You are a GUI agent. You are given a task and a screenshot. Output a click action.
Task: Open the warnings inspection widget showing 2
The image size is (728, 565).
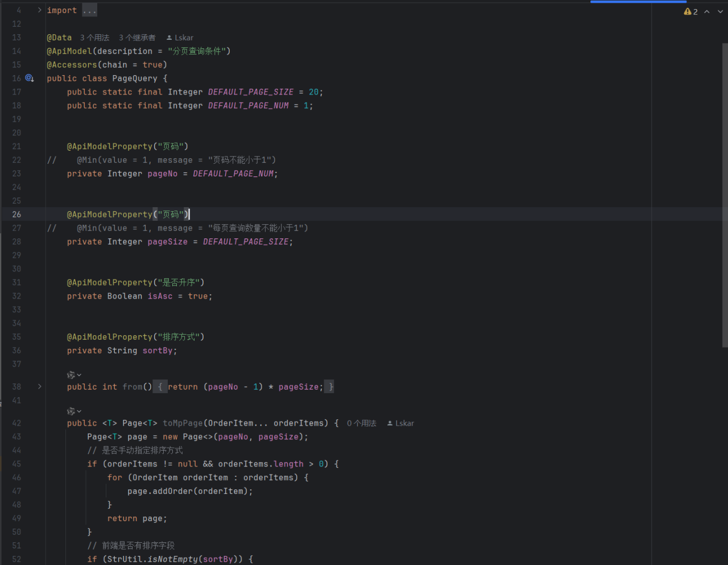pos(690,11)
